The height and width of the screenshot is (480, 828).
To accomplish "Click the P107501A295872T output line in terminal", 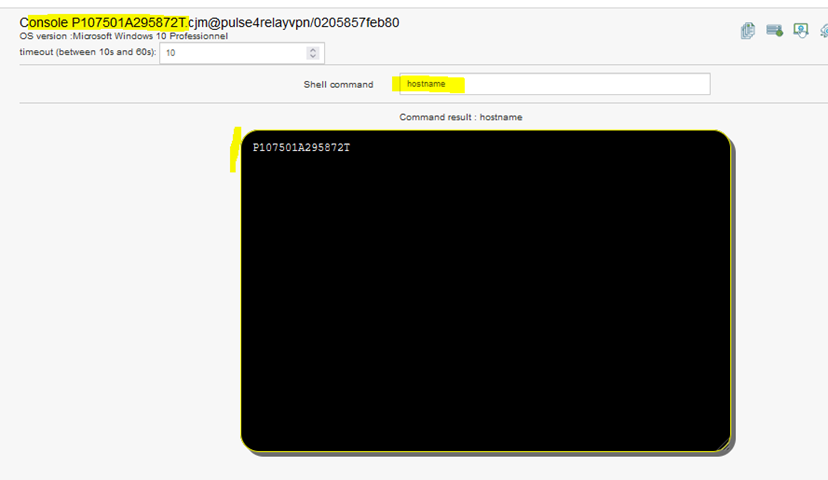I will [301, 148].
